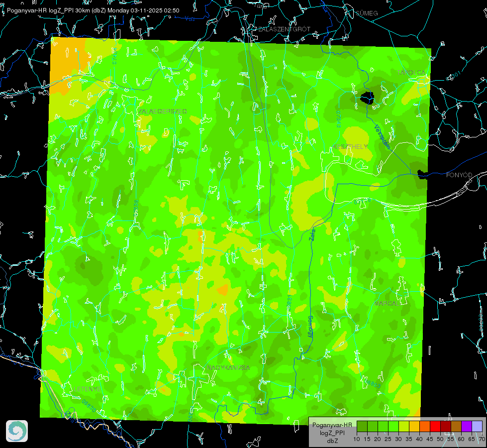
Task: Click the 'Poganyvar-HR' label in the legend
Action: (332, 425)
